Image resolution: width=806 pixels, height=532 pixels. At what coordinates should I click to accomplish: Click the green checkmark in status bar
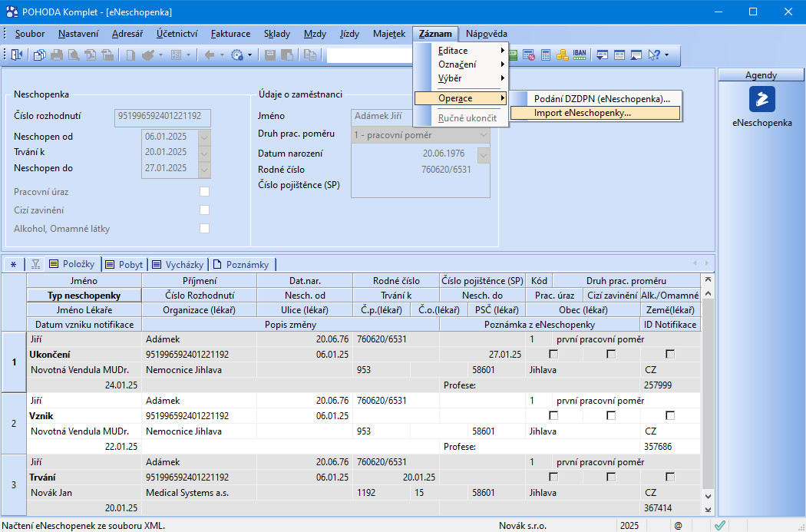click(720, 525)
